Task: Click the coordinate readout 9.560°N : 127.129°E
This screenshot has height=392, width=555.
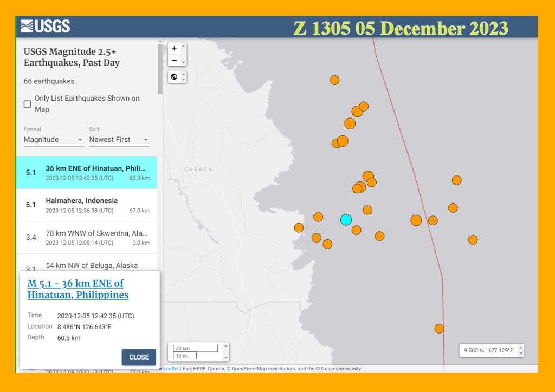Action: pyautogui.click(x=488, y=350)
